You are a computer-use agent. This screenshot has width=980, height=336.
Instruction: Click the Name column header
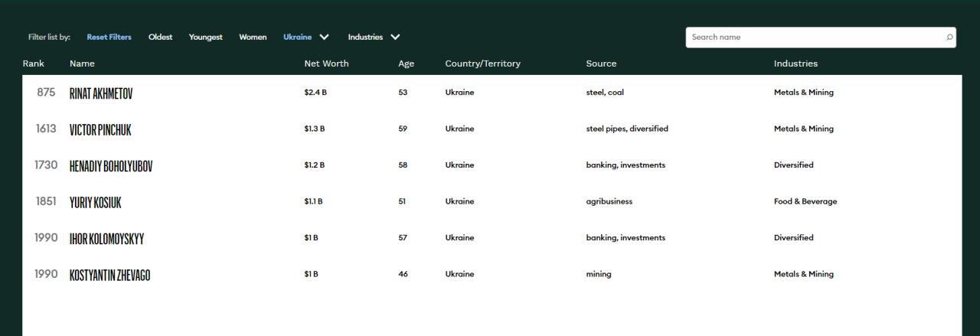pyautogui.click(x=82, y=64)
